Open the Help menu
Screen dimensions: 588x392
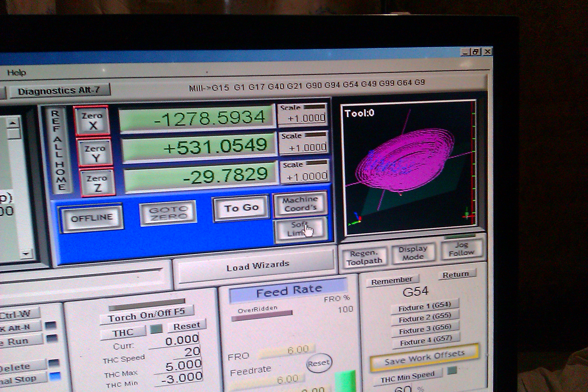click(x=17, y=73)
